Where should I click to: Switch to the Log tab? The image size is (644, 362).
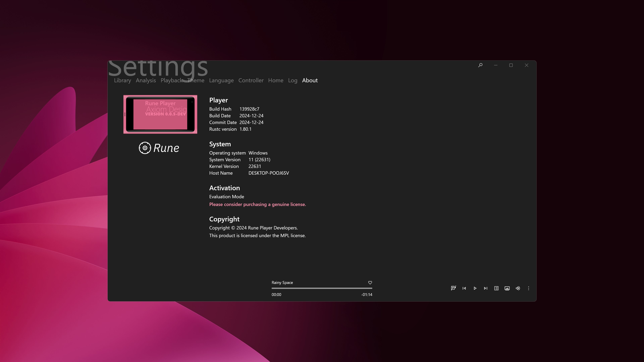292,80
